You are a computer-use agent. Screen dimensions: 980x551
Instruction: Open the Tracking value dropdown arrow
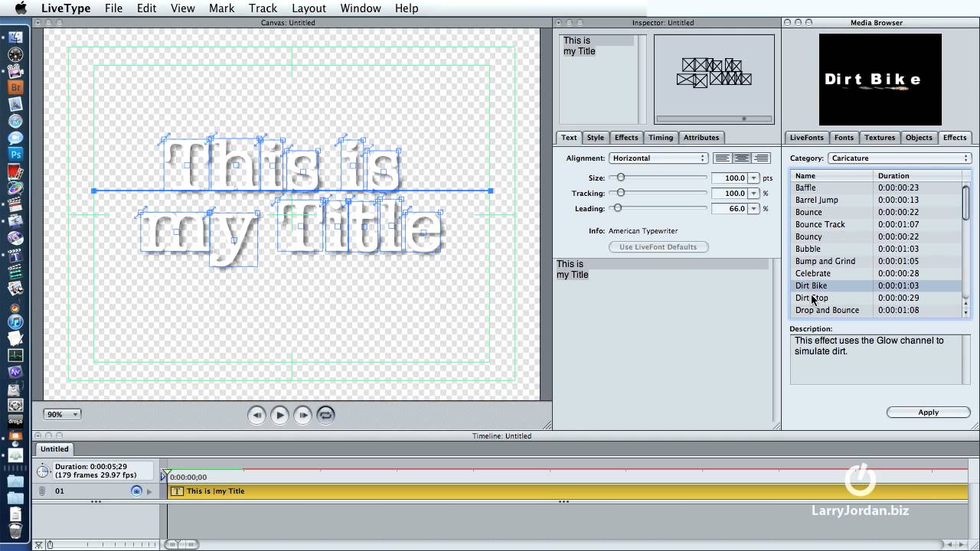pos(754,193)
